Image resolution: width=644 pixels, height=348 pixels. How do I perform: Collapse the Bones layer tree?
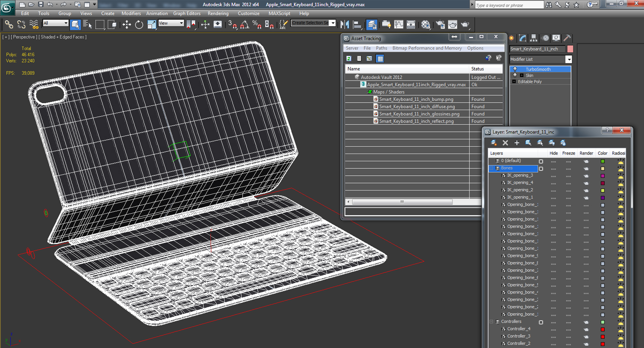click(x=492, y=168)
